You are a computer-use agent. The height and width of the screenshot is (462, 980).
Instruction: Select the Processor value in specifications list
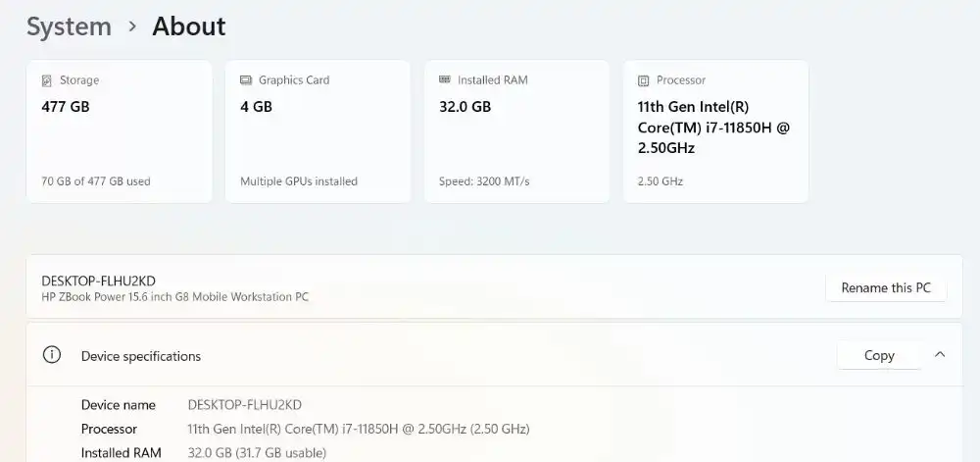[358, 429]
